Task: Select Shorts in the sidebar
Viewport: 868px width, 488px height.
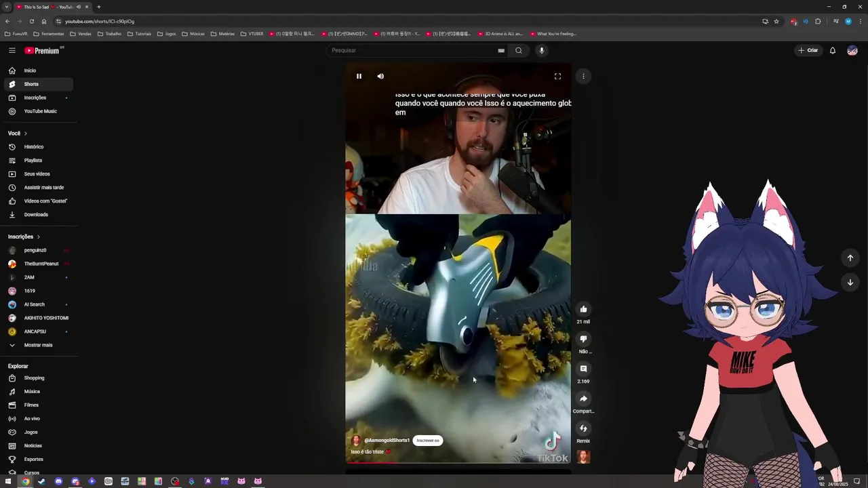Action: (x=38, y=84)
